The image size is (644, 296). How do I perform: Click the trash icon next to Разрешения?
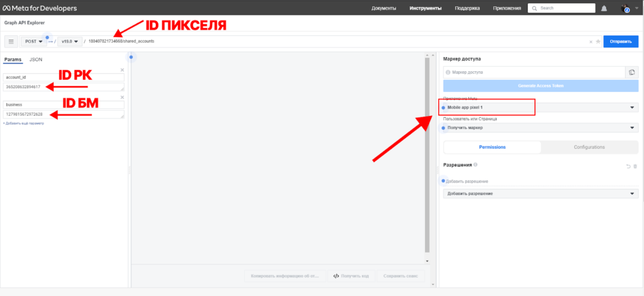click(635, 166)
